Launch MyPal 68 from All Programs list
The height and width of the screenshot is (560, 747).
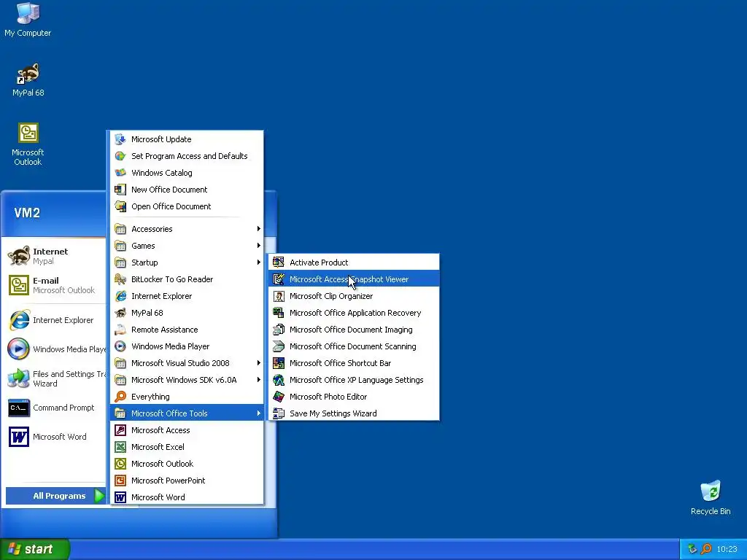tap(187, 313)
